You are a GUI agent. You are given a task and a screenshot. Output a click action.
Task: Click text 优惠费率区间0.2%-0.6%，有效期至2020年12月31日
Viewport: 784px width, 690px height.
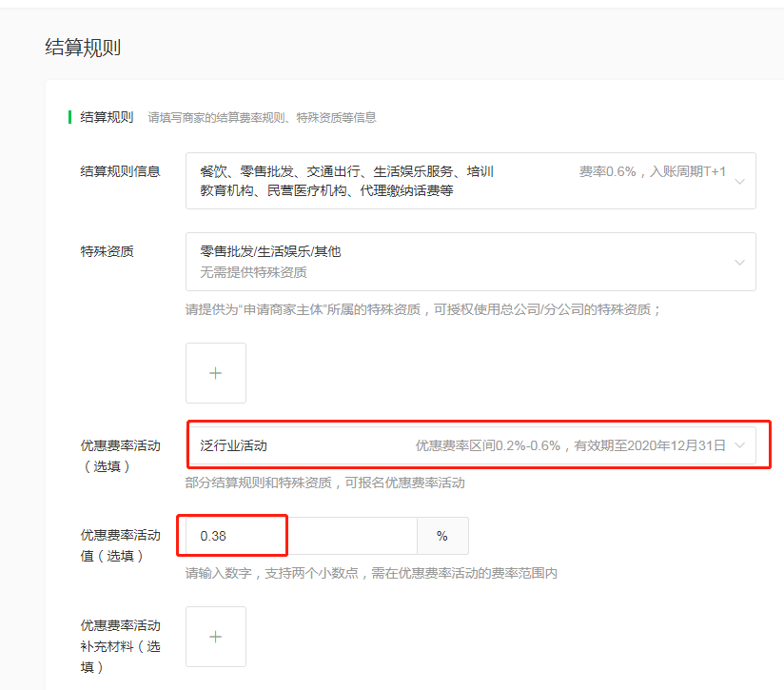click(571, 445)
